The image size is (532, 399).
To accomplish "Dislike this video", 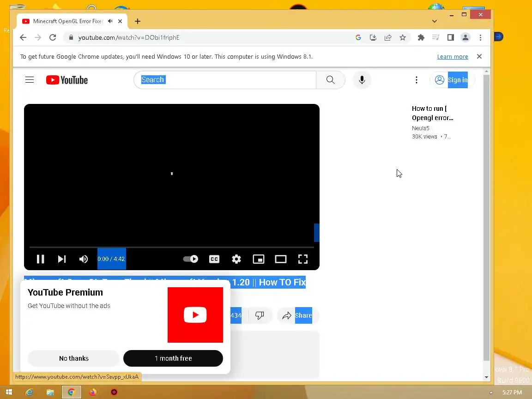I will [260, 315].
